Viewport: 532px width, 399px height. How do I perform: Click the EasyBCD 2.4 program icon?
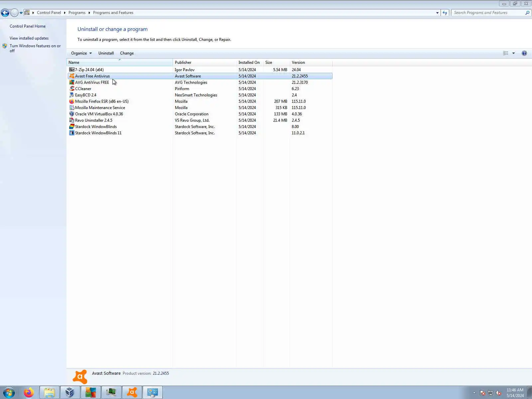(71, 95)
